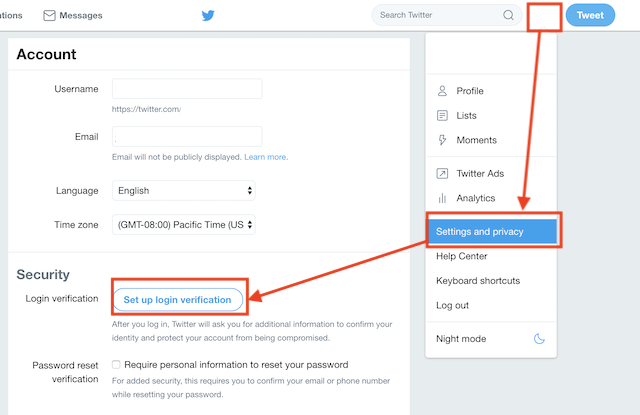Click the Tweet button
The image size is (640, 415).
point(590,15)
